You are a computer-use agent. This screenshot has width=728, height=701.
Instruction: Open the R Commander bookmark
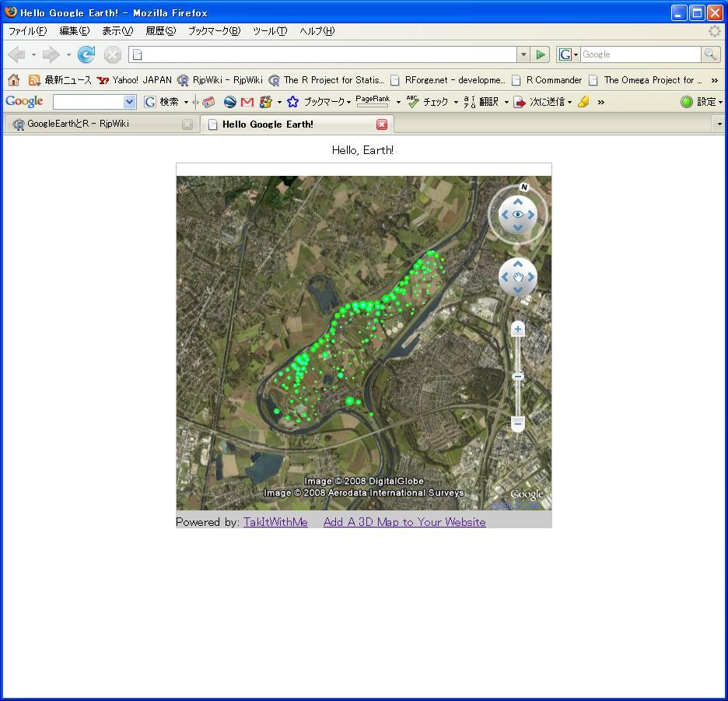(553, 80)
